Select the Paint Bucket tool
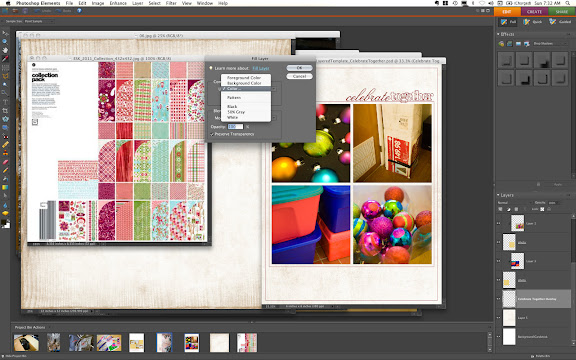The height and width of the screenshot is (360, 576). point(6,179)
